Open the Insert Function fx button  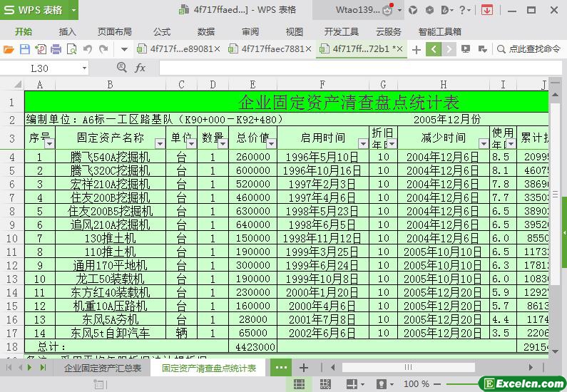pos(140,68)
